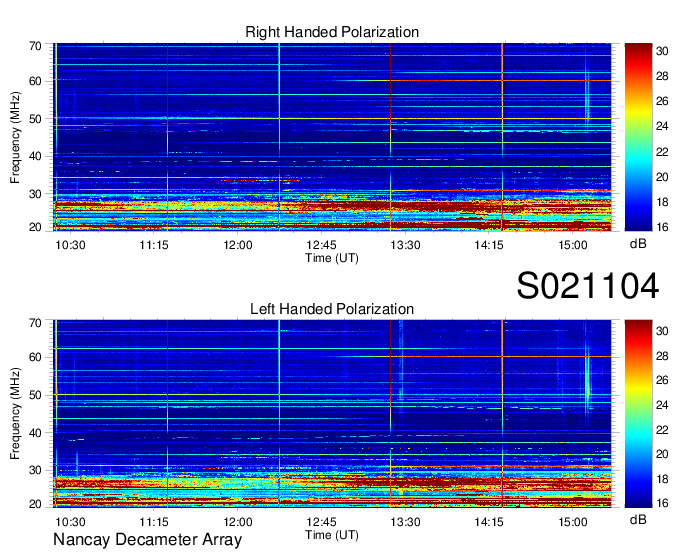Click the 22 dB tick on top colorbar
The height and width of the screenshot is (552, 680).
(x=662, y=152)
